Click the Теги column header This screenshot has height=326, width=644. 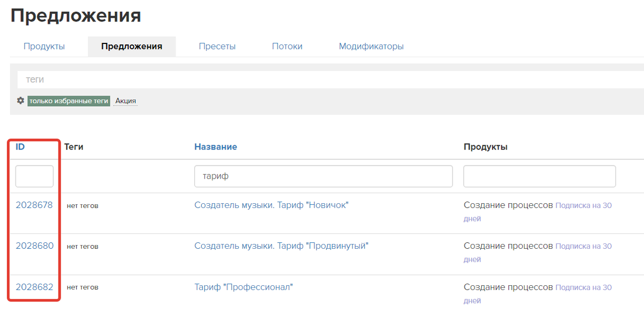tap(74, 146)
